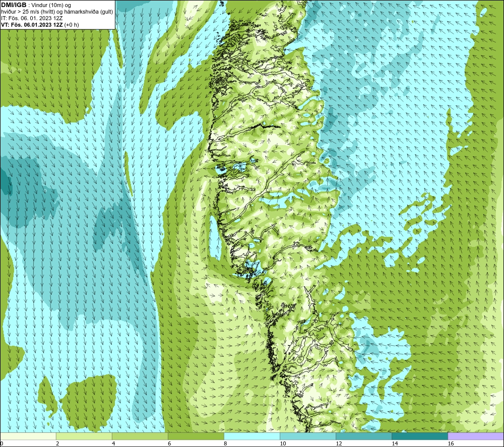Image resolution: width=504 pixels, height=447 pixels.
Task: Click the scale label '6'
Action: [169, 444]
